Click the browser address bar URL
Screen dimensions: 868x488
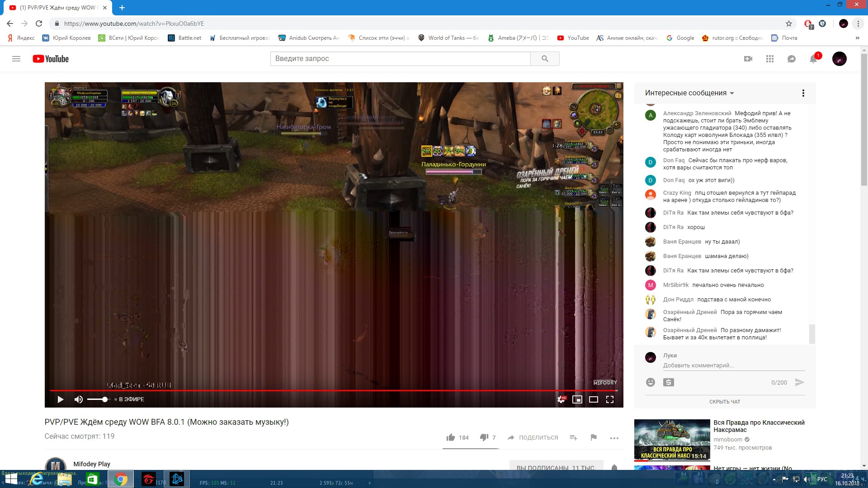pyautogui.click(x=134, y=23)
